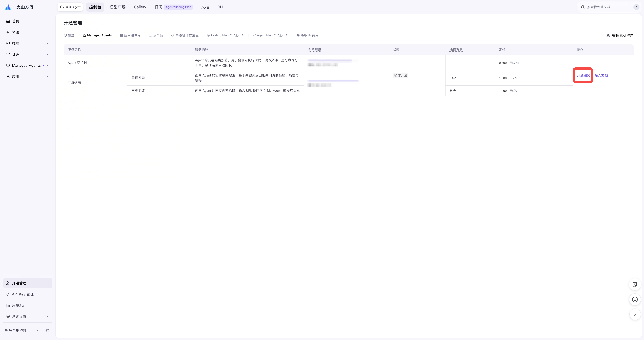The image size is (644, 340).
Task: Open the feedback note icon at bottom right
Action: click(635, 285)
